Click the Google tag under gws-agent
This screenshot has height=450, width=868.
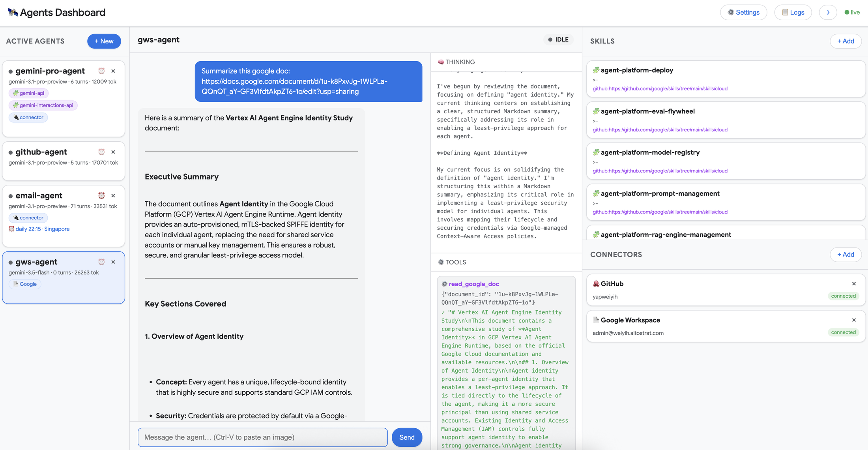25,284
